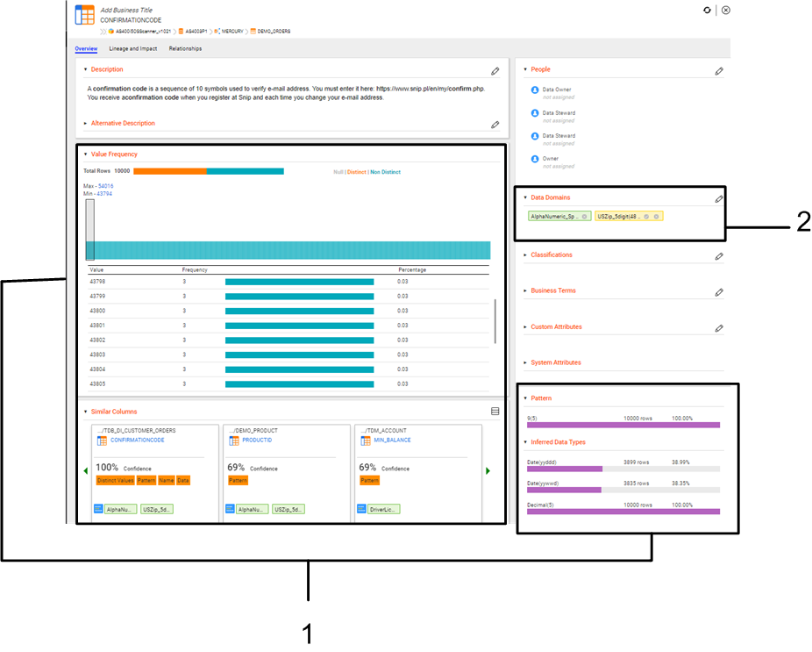Expand the System Attributes section
This screenshot has width=812, height=652.
[x=525, y=362]
